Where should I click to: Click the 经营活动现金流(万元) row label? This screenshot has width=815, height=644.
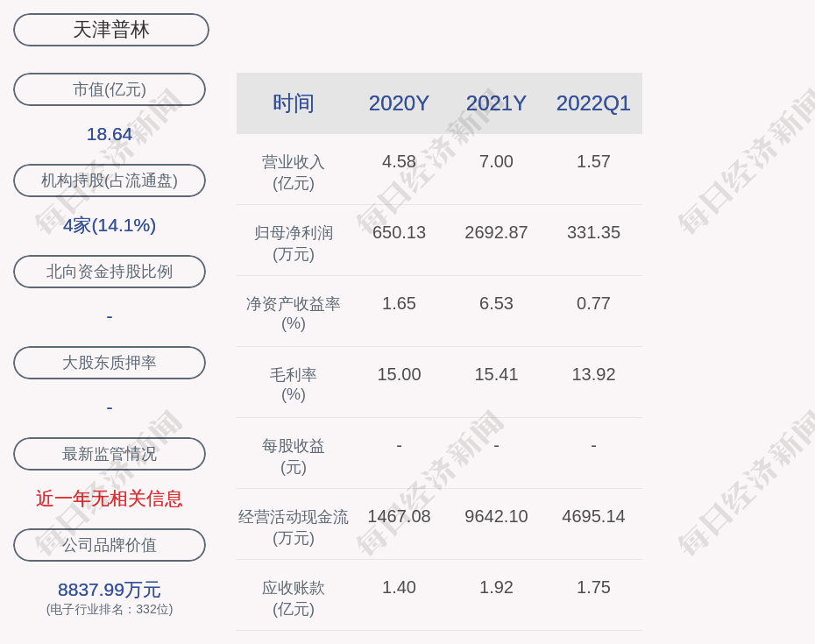tap(294, 527)
